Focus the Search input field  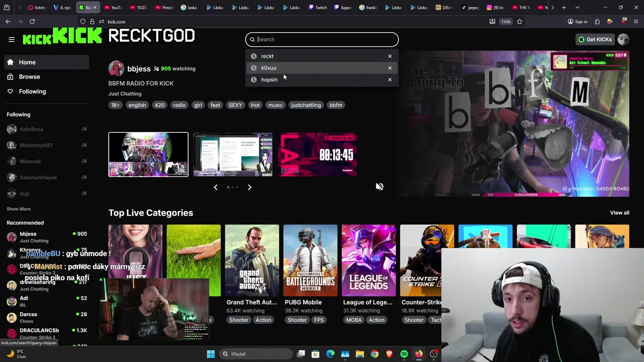click(322, 39)
